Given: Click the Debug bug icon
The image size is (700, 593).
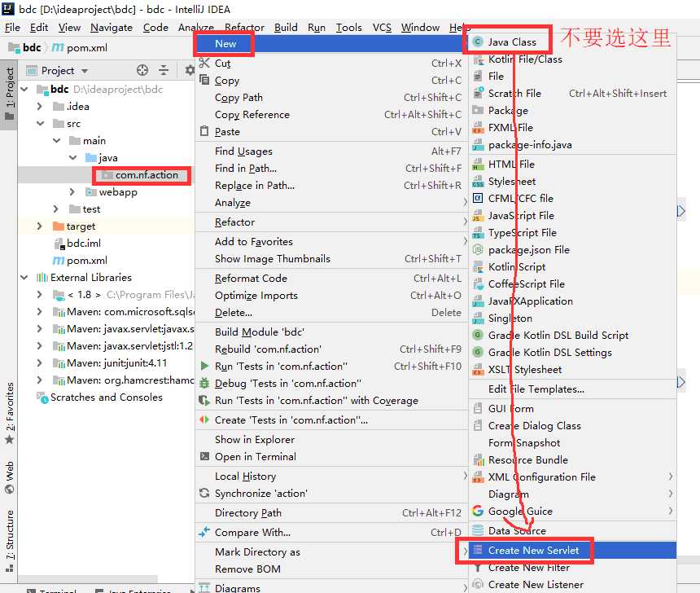Looking at the screenshot, I should click(204, 383).
